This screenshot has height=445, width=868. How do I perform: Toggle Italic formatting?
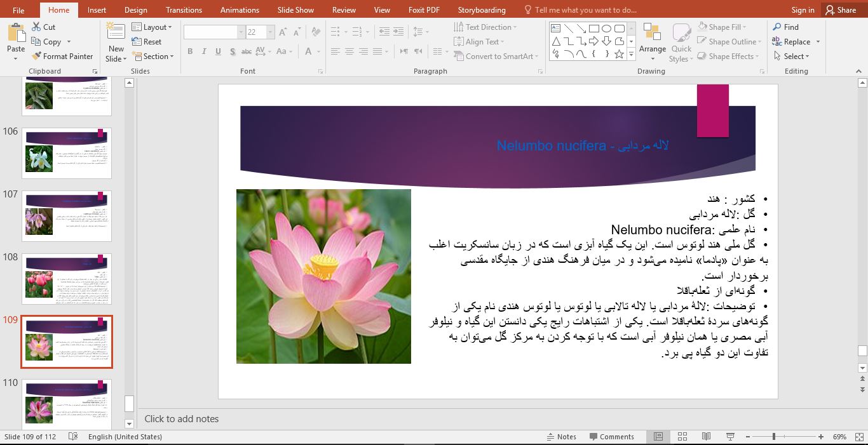click(x=204, y=51)
